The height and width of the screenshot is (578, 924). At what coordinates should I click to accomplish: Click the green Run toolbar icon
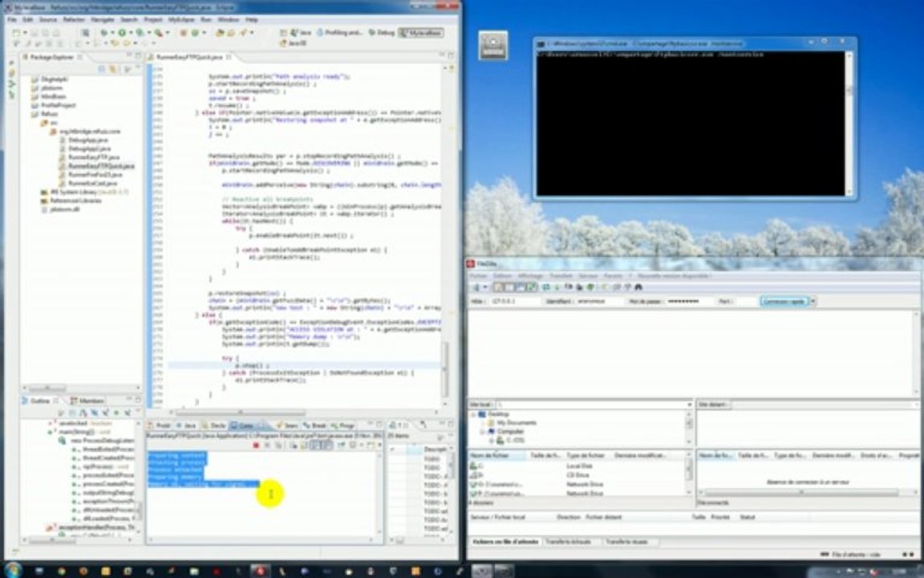tap(122, 33)
